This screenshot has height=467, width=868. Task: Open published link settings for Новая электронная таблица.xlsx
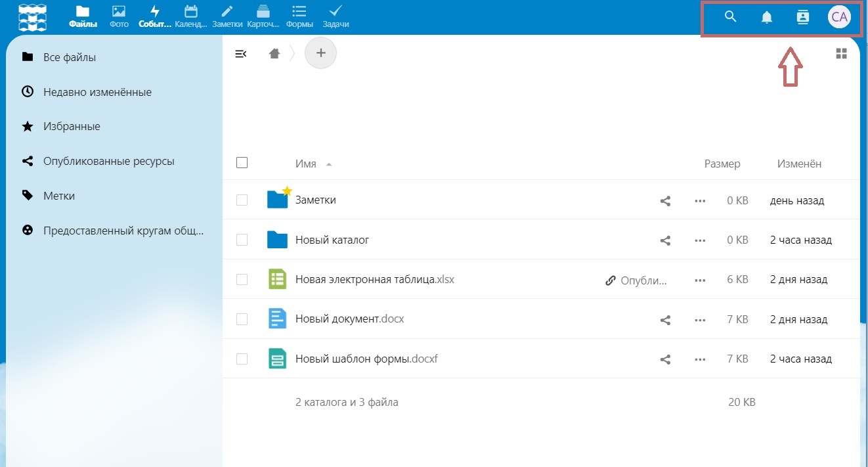[636, 280]
